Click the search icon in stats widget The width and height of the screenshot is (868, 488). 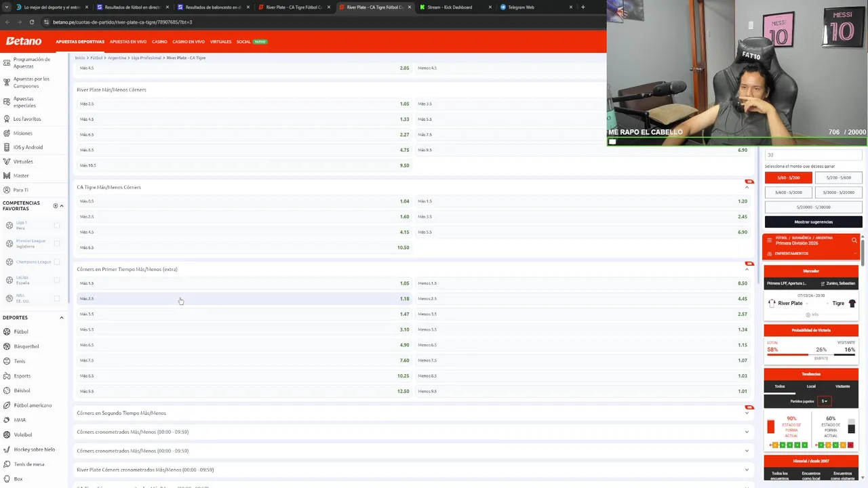[x=854, y=240]
